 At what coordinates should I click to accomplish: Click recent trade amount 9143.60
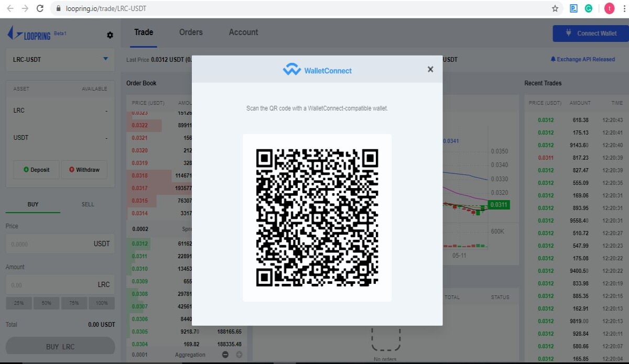click(579, 145)
